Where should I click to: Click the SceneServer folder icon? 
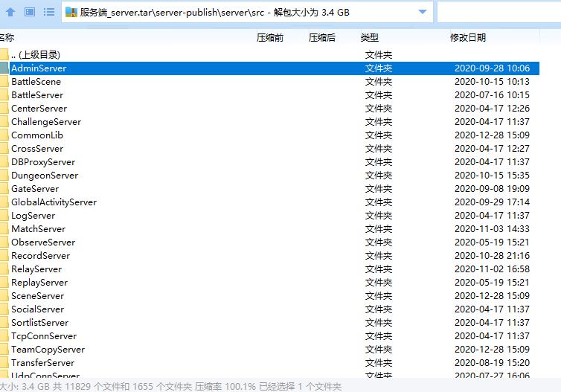click(x=4, y=296)
